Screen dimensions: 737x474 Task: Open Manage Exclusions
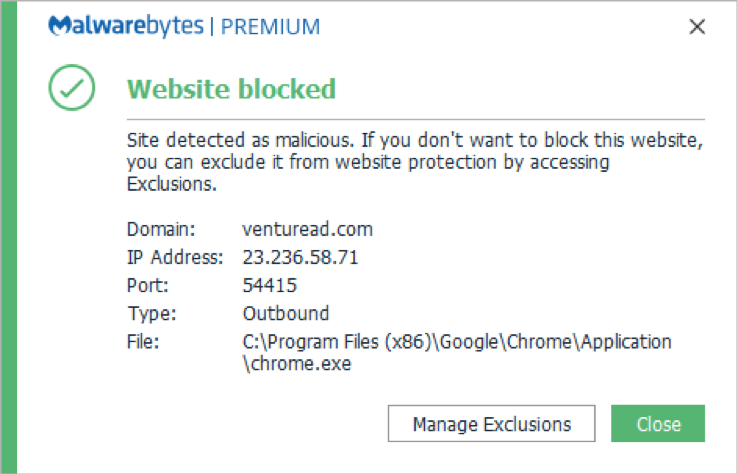[492, 424]
